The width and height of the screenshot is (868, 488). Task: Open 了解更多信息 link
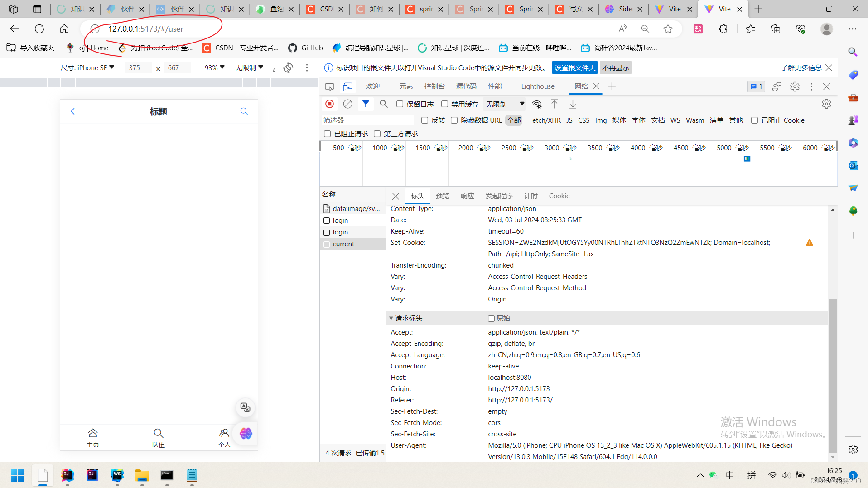801,68
